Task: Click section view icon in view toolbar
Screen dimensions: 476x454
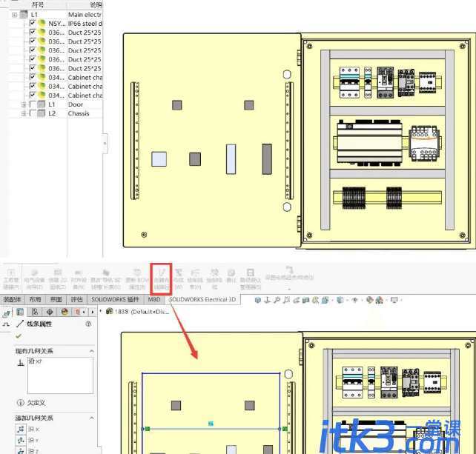Action: pyautogui.click(x=305, y=300)
